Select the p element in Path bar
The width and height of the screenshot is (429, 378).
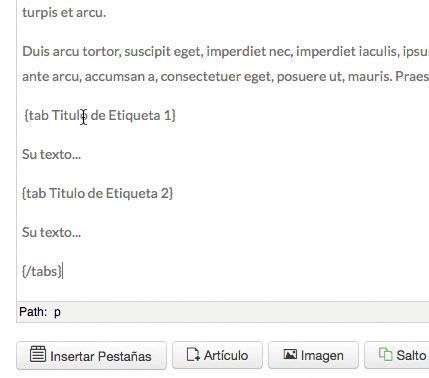[x=57, y=312]
